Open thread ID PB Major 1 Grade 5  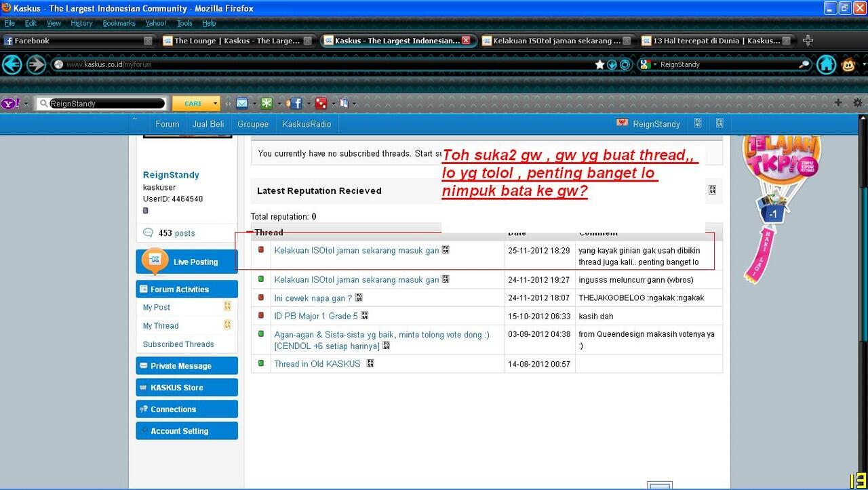coord(316,316)
